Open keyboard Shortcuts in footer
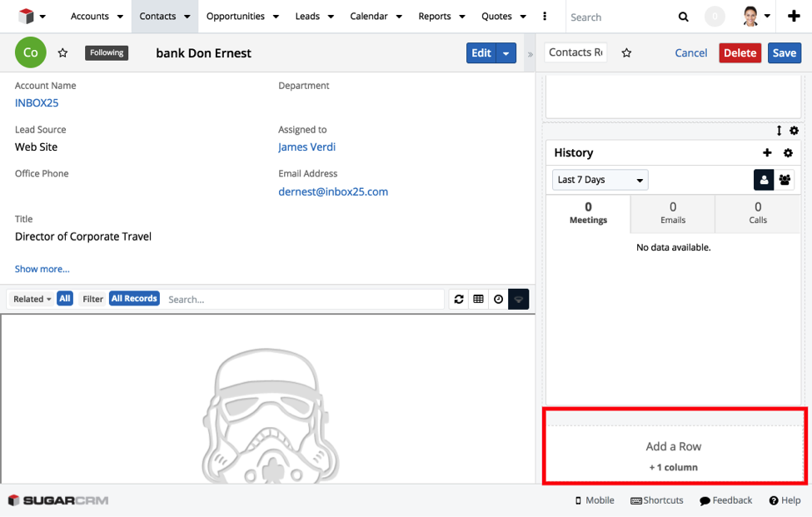Viewport: 812px width, 517px height. click(657, 500)
